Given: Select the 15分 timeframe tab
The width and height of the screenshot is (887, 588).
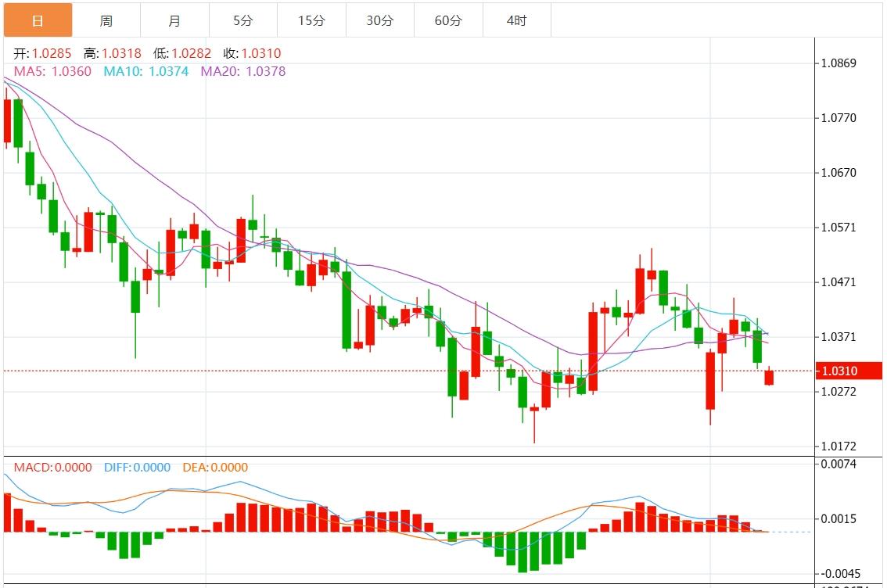Looking at the screenshot, I should (311, 20).
